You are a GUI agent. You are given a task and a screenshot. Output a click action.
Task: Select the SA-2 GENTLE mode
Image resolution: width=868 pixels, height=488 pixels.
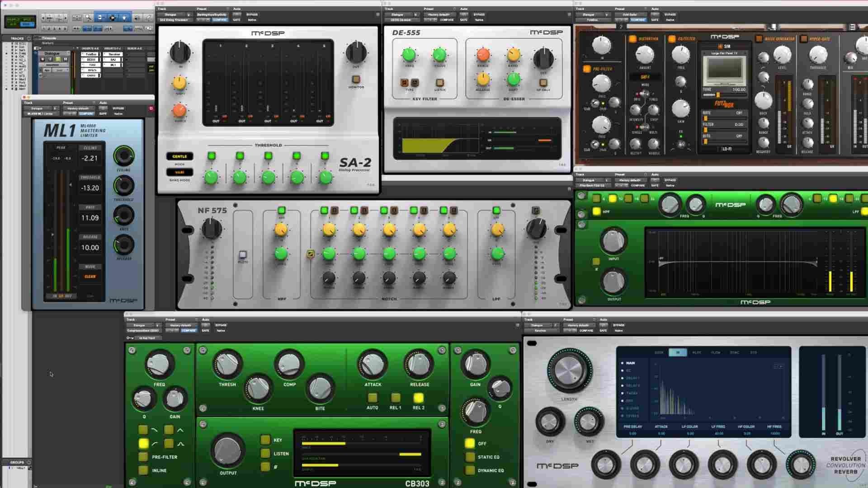[179, 156]
